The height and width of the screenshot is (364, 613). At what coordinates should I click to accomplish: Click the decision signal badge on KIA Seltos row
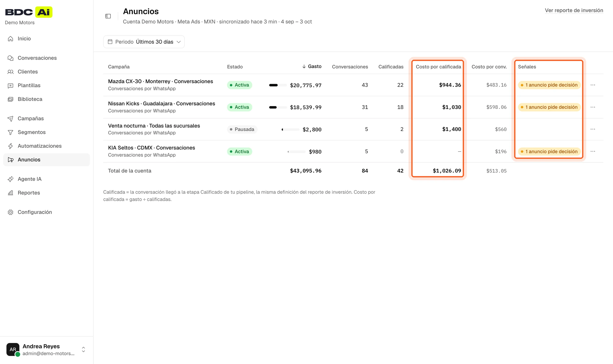pyautogui.click(x=549, y=151)
